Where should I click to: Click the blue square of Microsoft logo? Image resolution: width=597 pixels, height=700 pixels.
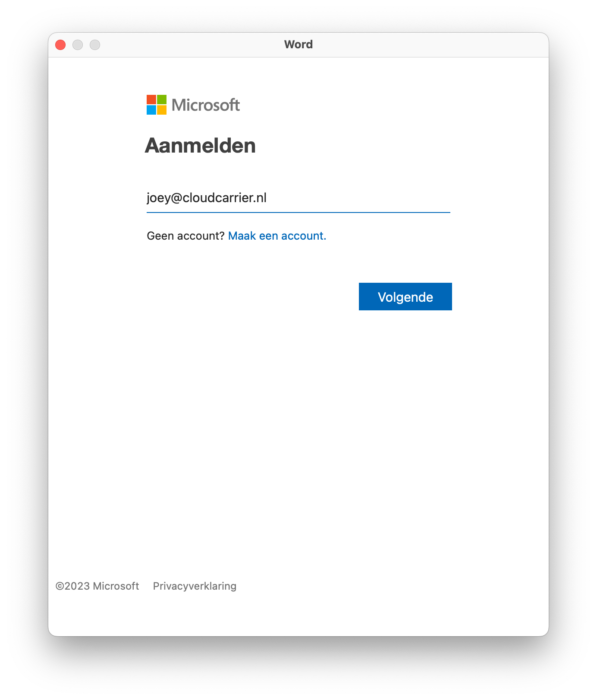pyautogui.click(x=151, y=110)
